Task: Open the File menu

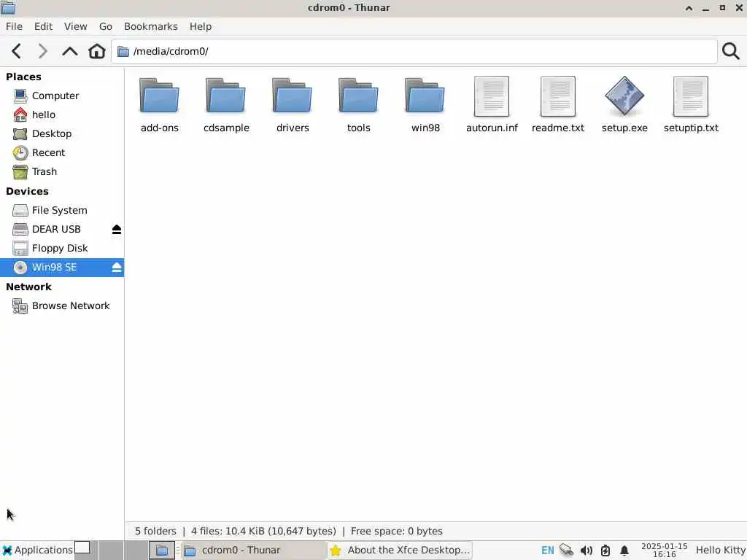Action: point(14,27)
